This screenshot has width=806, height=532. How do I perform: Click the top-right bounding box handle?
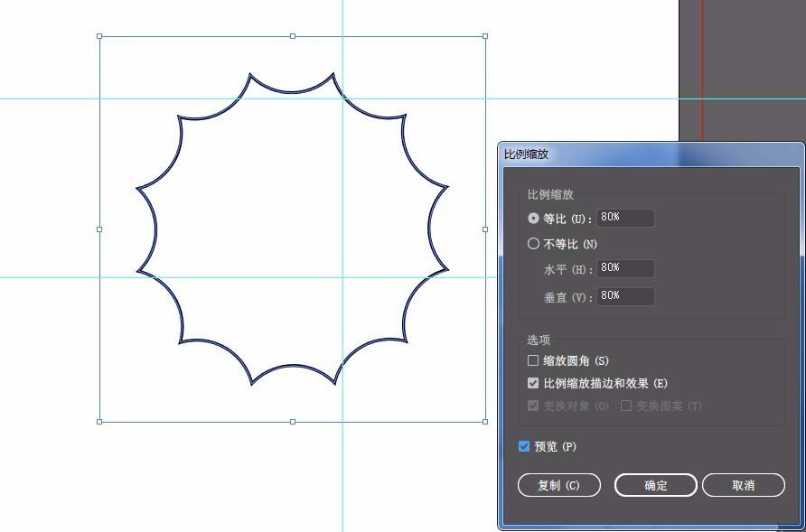point(485,36)
